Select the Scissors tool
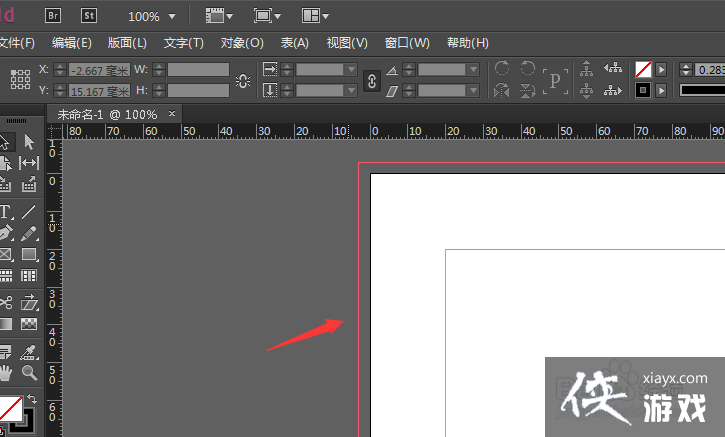This screenshot has width=725, height=437. 5,303
